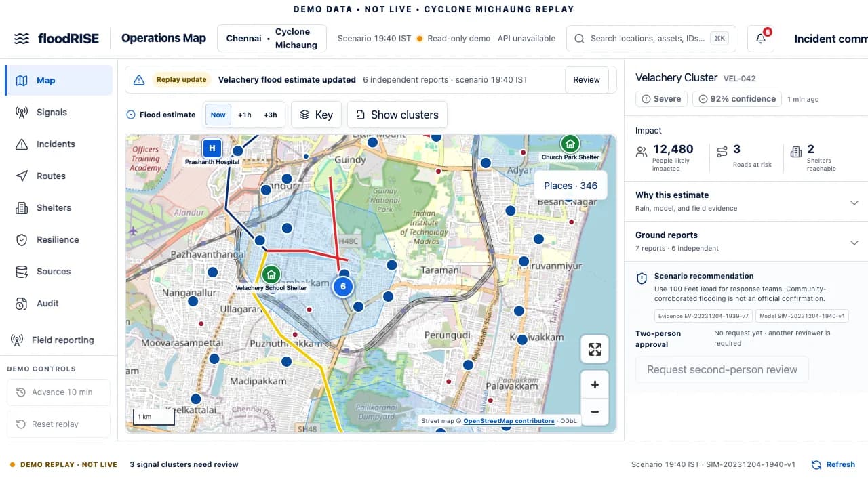868x488 pixels.
Task: Click the 12,480 impacted people value
Action: click(x=673, y=149)
